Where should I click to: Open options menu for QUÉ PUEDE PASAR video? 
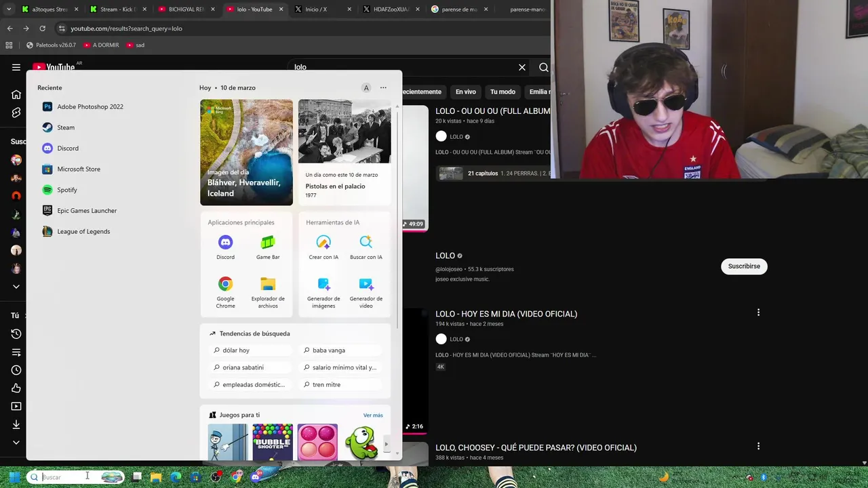click(x=758, y=446)
